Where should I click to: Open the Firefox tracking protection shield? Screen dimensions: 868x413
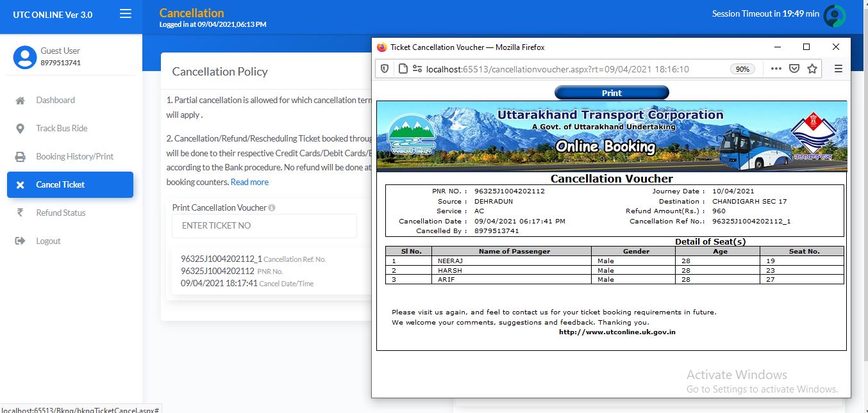pos(385,69)
